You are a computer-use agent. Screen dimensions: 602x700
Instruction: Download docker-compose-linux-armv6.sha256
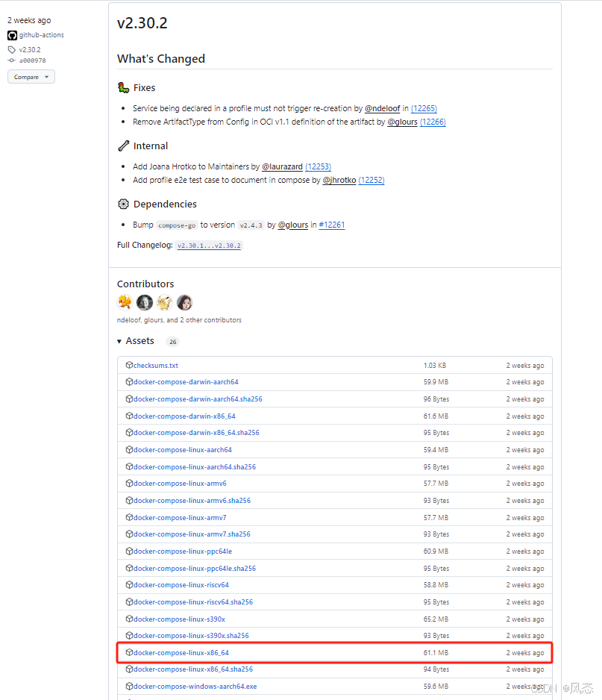tap(192, 501)
